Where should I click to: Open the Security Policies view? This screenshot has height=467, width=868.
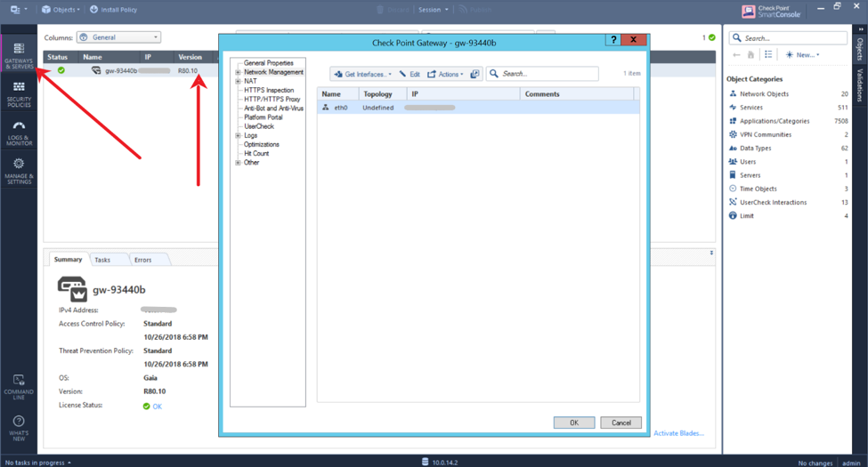(x=19, y=94)
